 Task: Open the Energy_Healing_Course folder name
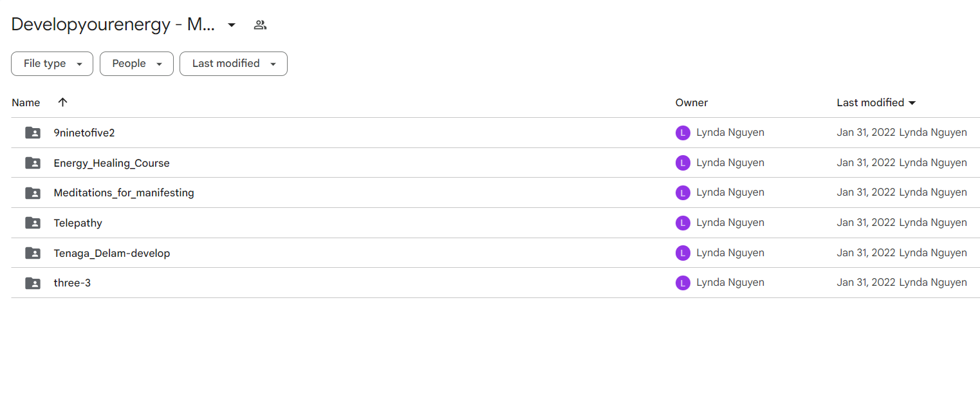click(111, 163)
